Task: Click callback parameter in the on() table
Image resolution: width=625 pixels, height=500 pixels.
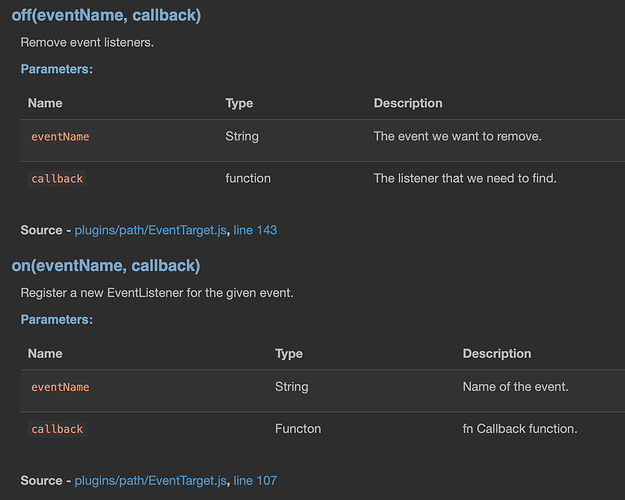Action: [x=57, y=429]
